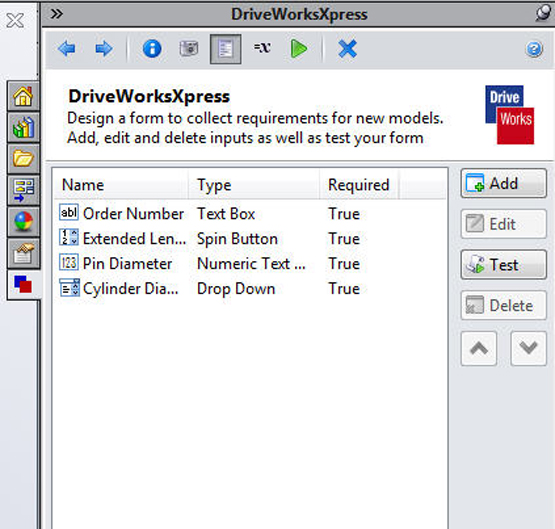Click the abl text box icon
Image resolution: width=555 pixels, height=529 pixels.
[x=69, y=213]
